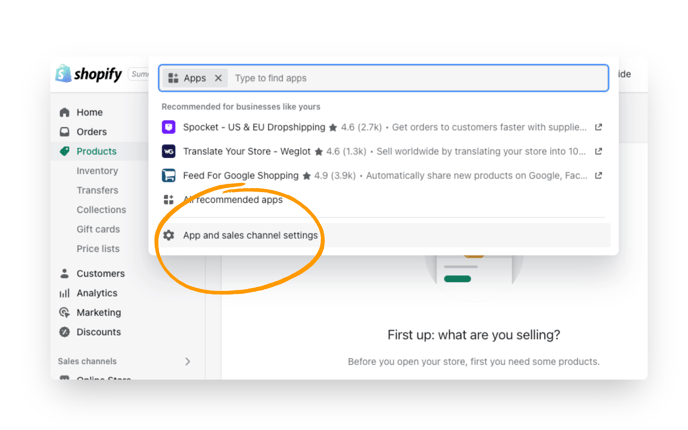The image size is (688, 430).
Task: Select Products in the sidebar
Action: click(x=96, y=151)
